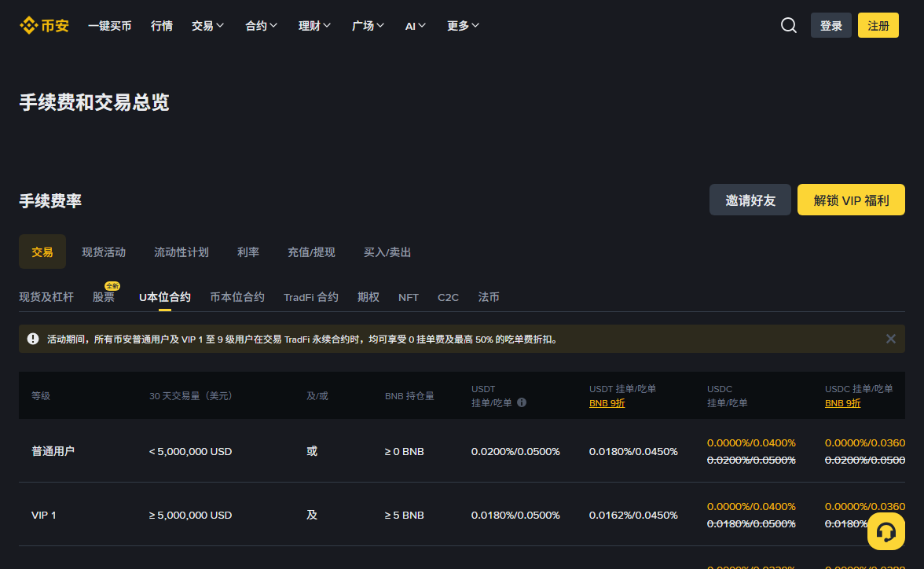Open 行情 in the top navigation

coord(162,26)
